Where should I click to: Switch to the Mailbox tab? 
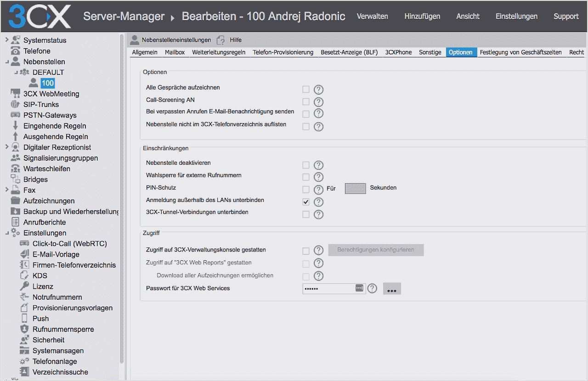(x=175, y=52)
